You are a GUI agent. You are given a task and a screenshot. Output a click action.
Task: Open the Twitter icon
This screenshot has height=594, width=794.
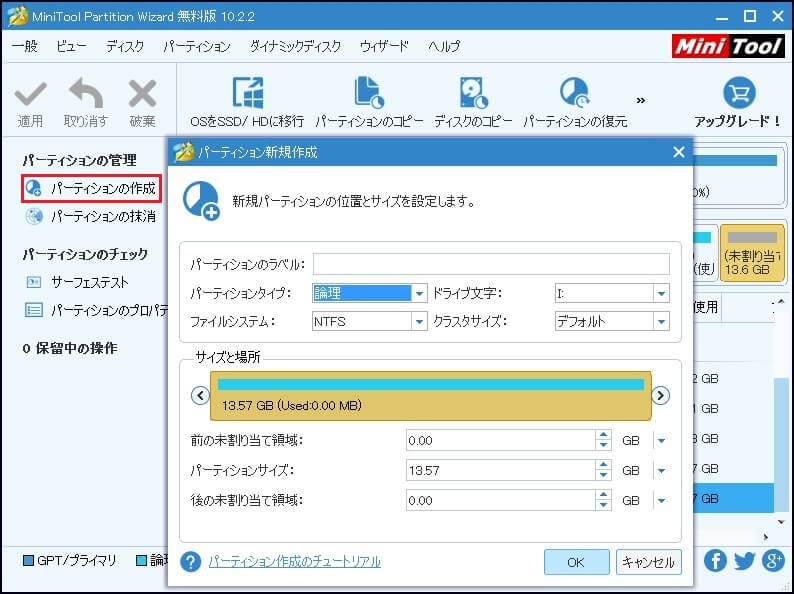744,561
